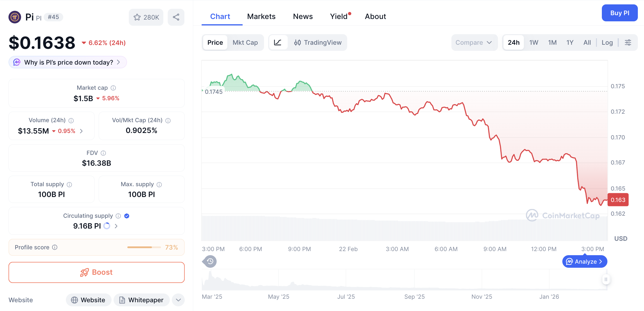
Task: Expand the chevron next to Whitepaper
Action: point(178,300)
